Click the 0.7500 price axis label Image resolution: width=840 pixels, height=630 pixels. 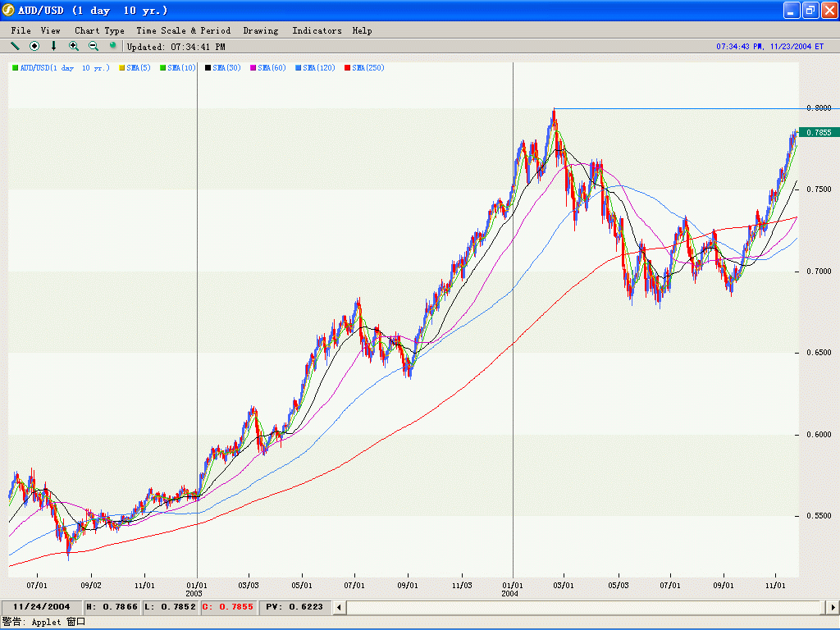(819, 189)
